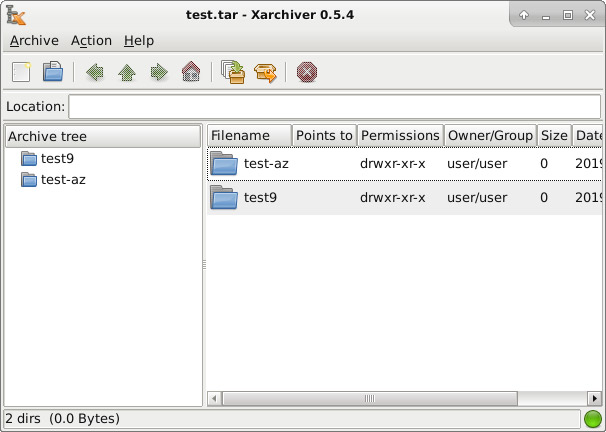Click the Owner/Group column header
This screenshot has width=606, height=432.
pyautogui.click(x=490, y=136)
